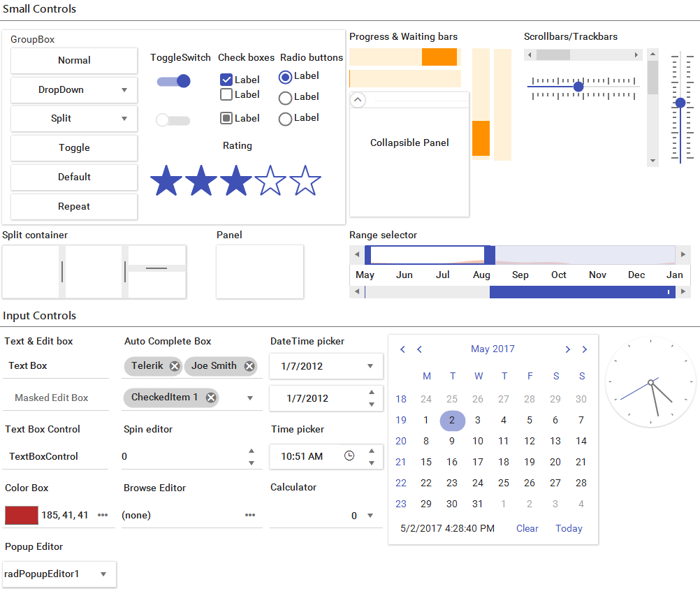Click the Default button
Image resolution: width=700 pixels, height=589 pixels.
point(74,177)
